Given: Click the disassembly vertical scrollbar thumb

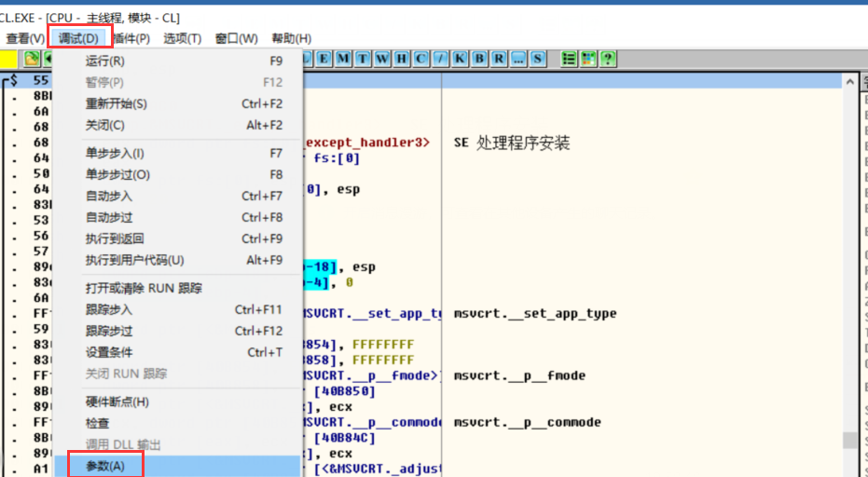Looking at the screenshot, I should pyautogui.click(x=850, y=441).
